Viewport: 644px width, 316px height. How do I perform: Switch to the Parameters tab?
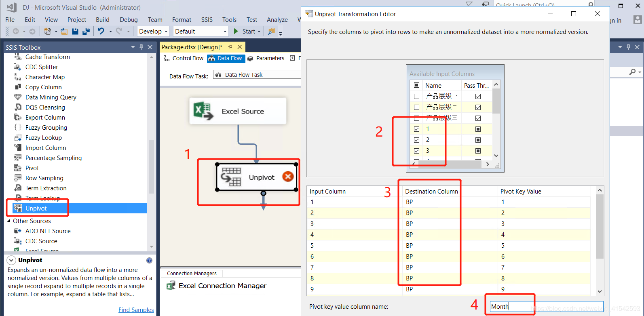pos(266,58)
